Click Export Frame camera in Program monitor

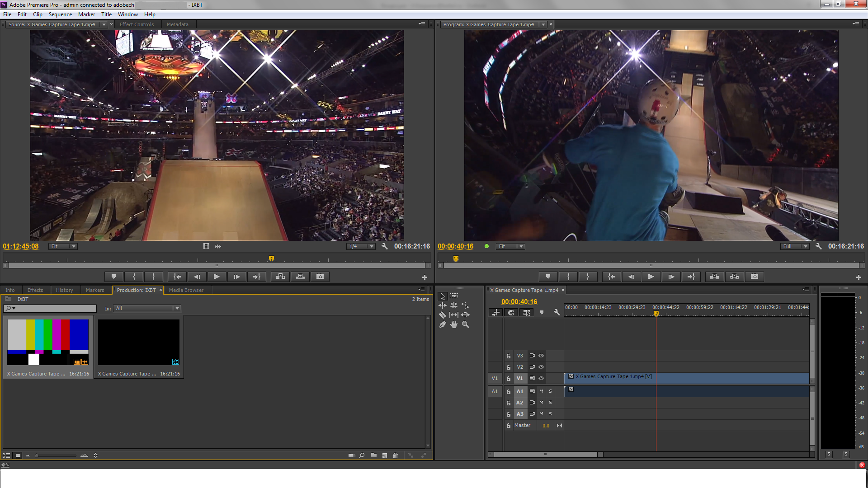click(x=755, y=277)
